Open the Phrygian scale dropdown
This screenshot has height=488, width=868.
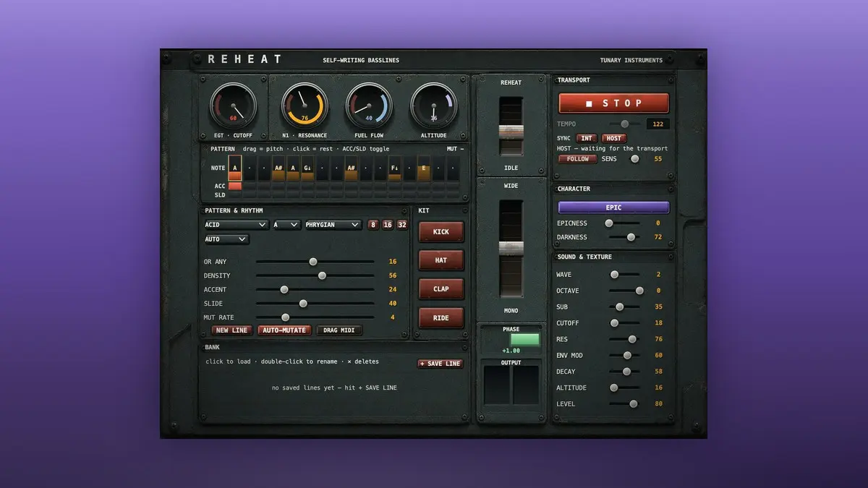333,225
